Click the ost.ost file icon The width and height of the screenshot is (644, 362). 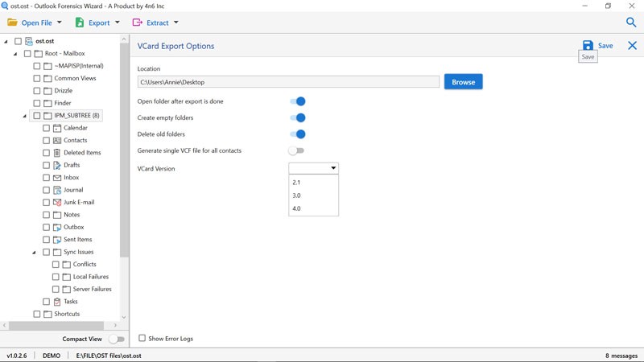(29, 41)
